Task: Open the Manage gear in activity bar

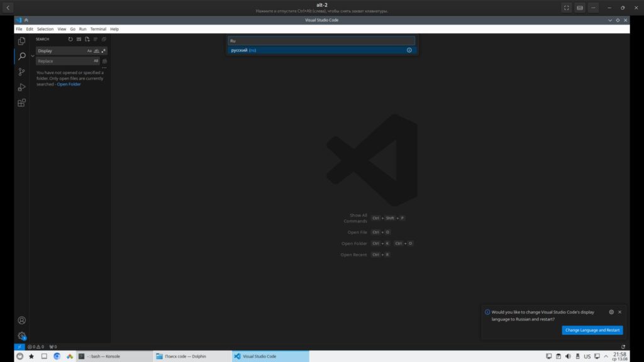Action: tap(21, 336)
